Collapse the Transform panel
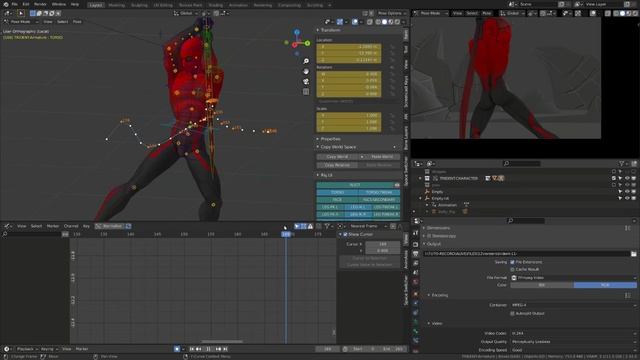This screenshot has width=640, height=360. tap(330, 30)
